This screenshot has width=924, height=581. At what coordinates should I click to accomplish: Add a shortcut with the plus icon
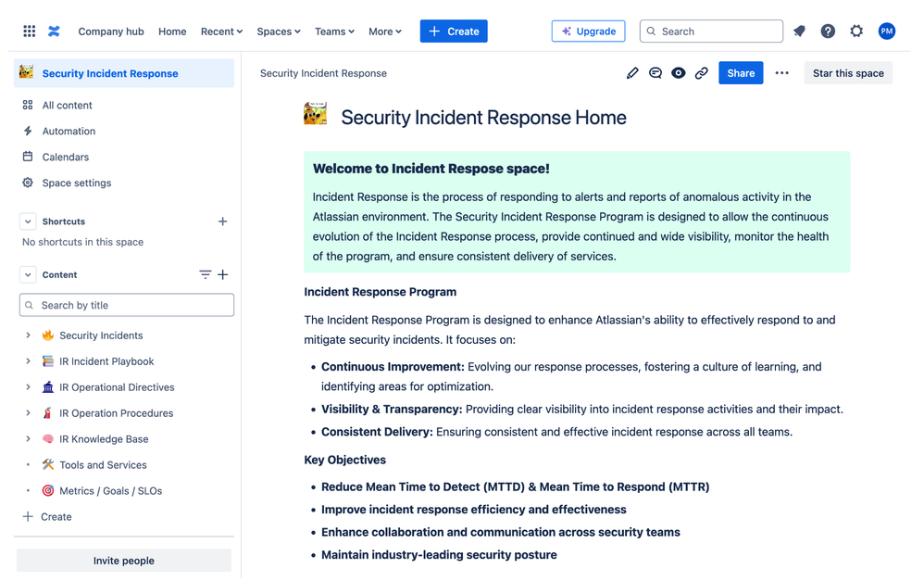pyautogui.click(x=223, y=221)
